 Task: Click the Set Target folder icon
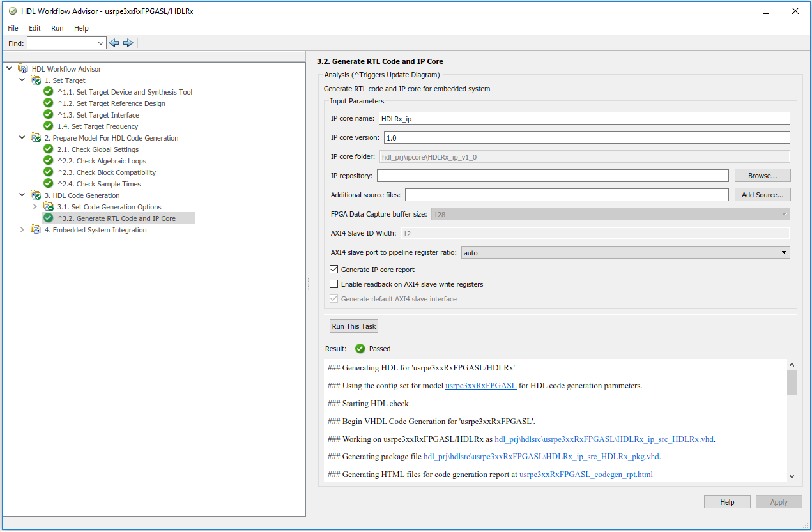(36, 80)
